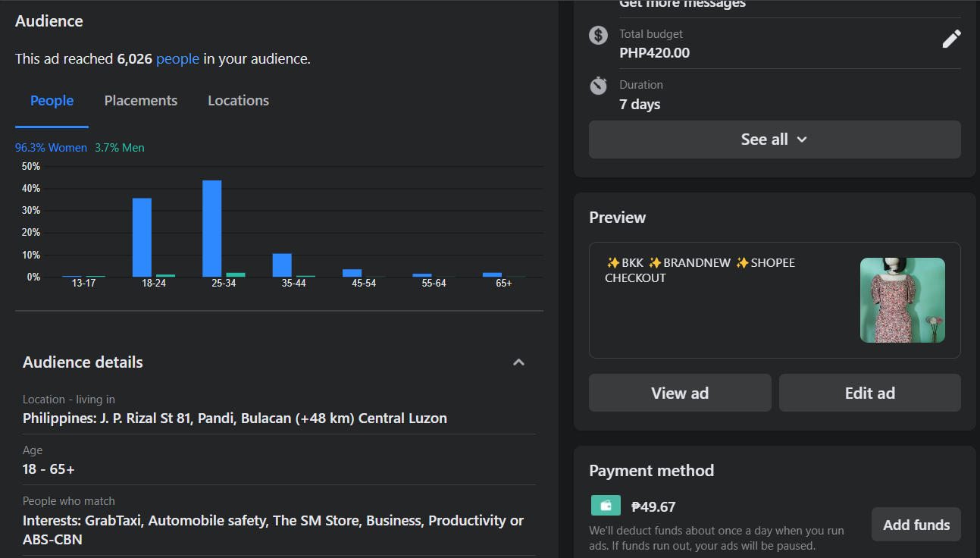Click the 35-44 women blue bar
Image resolution: width=980 pixels, height=558 pixels.
[282, 265]
